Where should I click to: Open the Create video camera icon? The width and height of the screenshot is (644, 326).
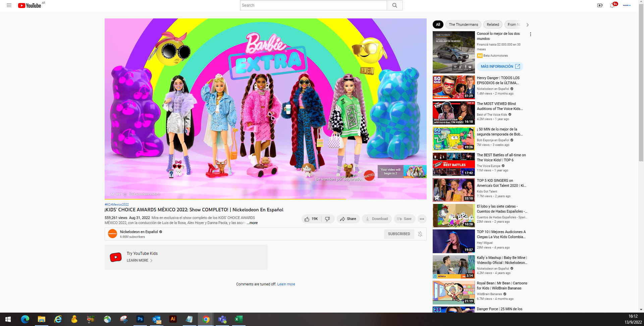600,5
